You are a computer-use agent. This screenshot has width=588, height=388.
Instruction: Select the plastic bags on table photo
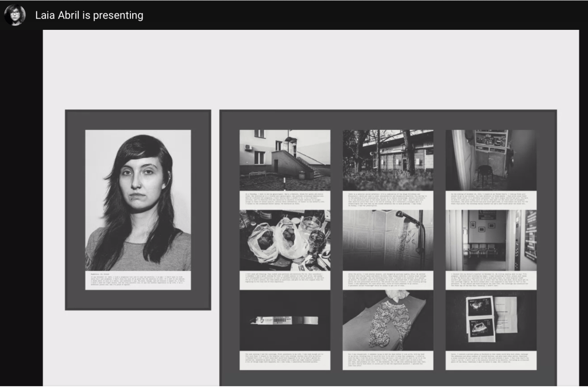285,240
